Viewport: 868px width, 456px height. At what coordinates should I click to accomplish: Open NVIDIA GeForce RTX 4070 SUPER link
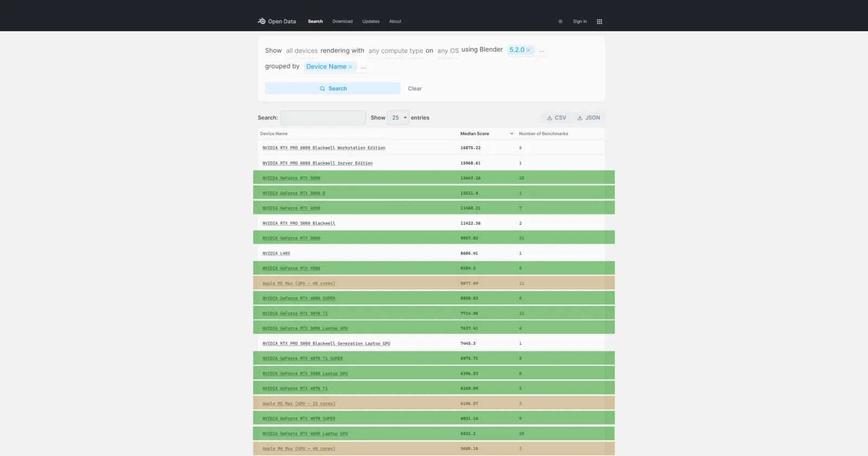point(299,419)
